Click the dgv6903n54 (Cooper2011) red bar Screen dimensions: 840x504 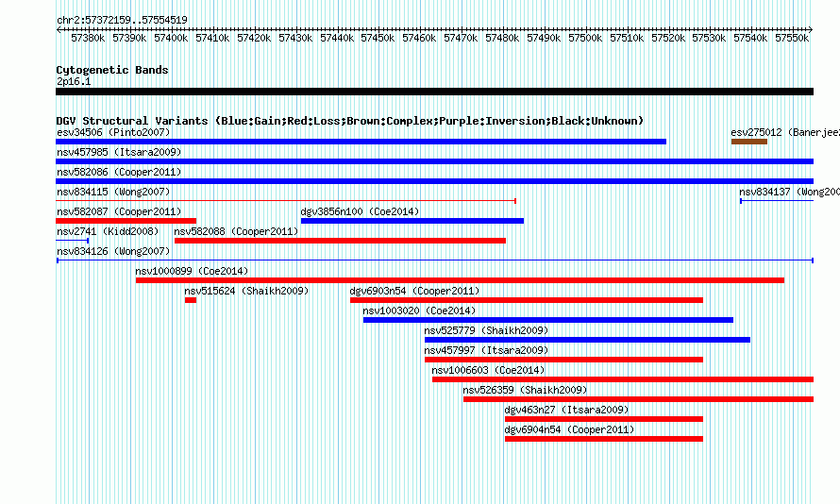[x=527, y=300]
